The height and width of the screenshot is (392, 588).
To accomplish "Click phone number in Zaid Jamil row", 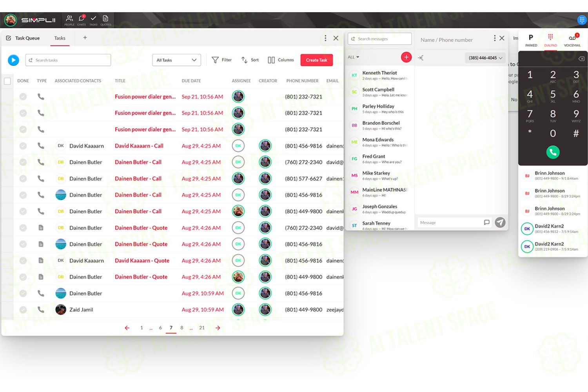I will coord(303,310).
